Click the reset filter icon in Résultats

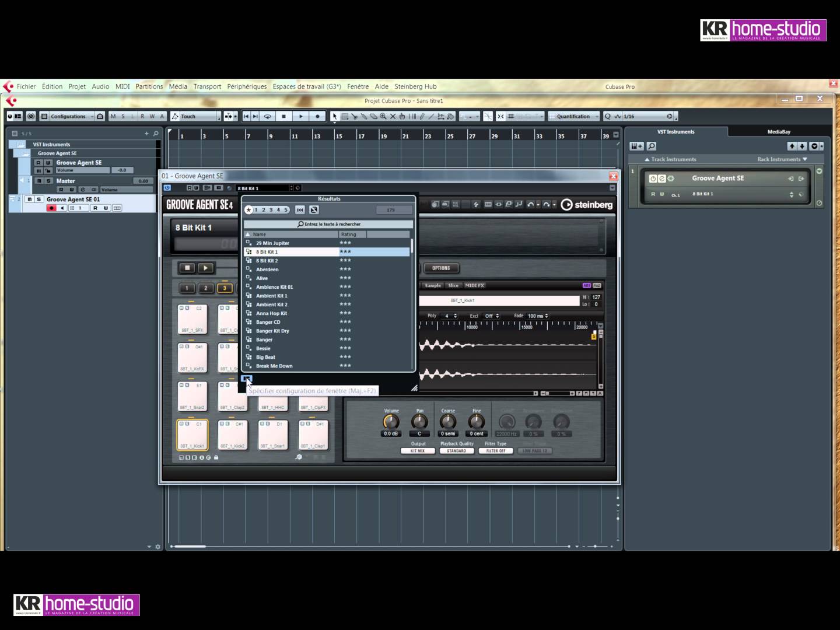300,210
